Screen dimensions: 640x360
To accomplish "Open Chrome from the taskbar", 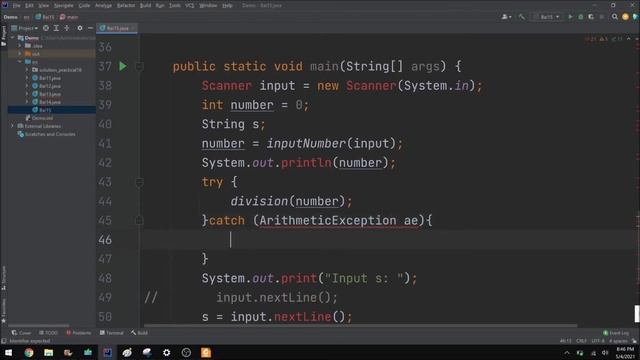I will pos(29,353).
